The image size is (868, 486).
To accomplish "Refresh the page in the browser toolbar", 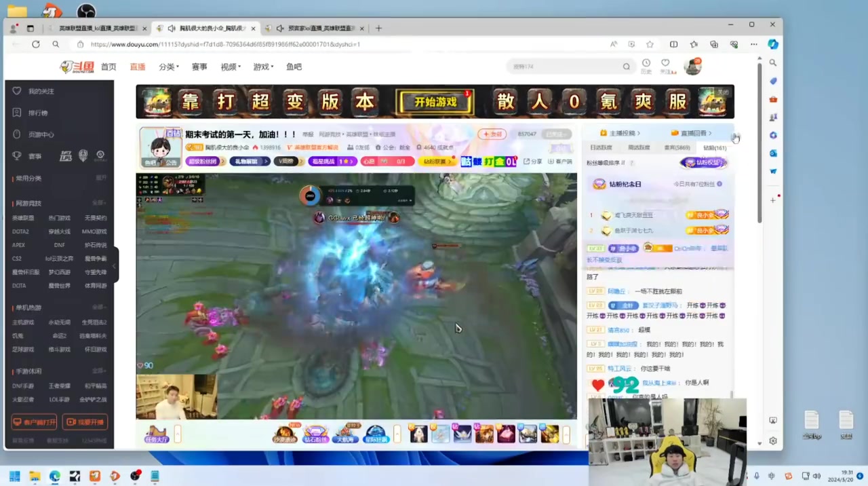I will point(35,44).
